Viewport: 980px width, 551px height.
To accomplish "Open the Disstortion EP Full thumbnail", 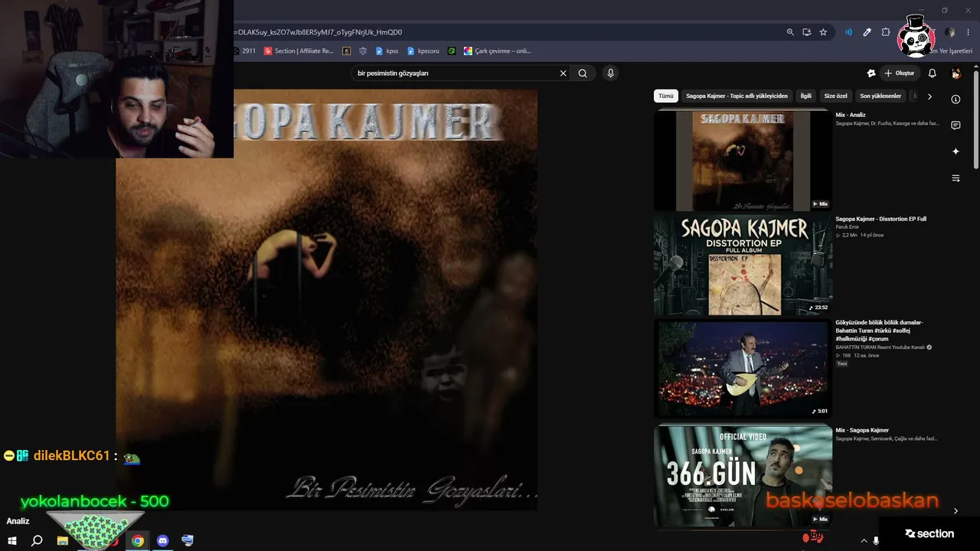I will pos(743,265).
